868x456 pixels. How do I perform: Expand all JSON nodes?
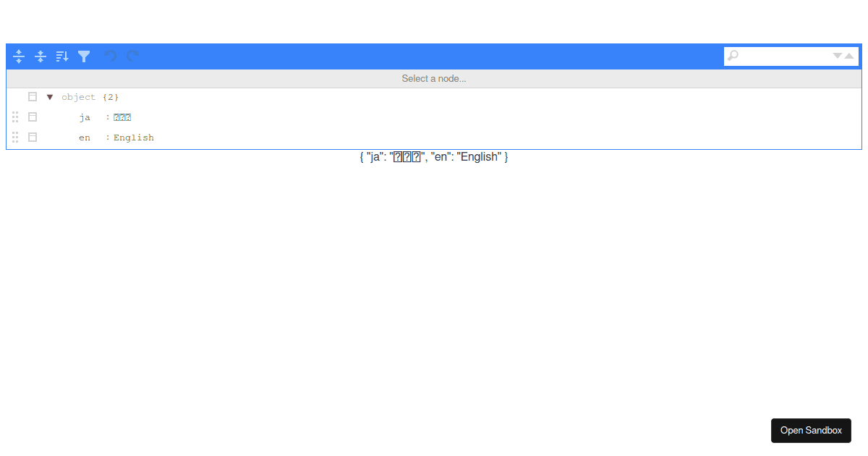(x=19, y=56)
